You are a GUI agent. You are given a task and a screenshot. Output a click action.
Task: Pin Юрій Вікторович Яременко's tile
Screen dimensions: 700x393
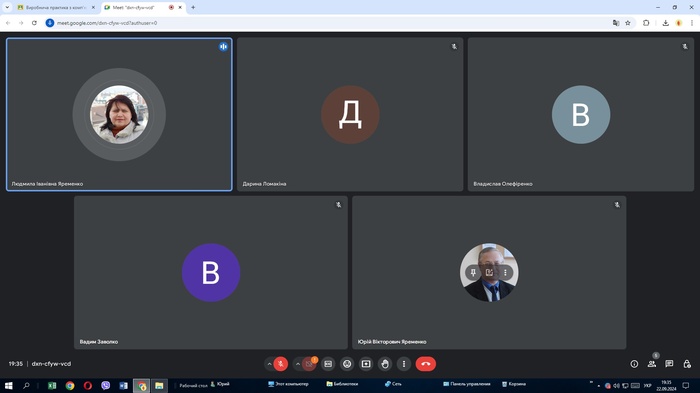(x=473, y=272)
